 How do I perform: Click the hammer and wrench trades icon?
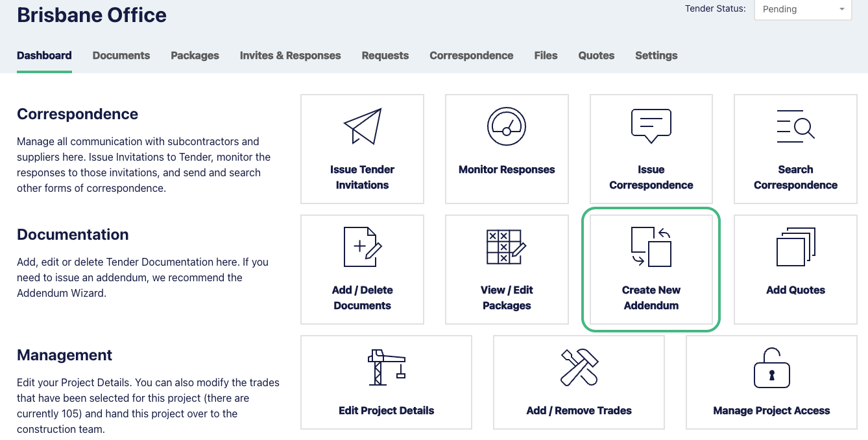(579, 367)
